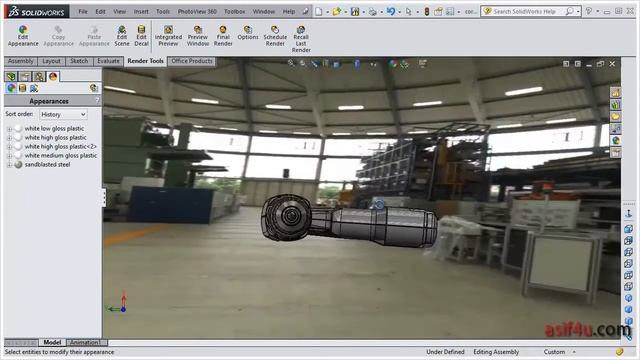Screen dimensions: 640x360
Task: Open the File Explorer task pane tab
Action: tap(616, 117)
